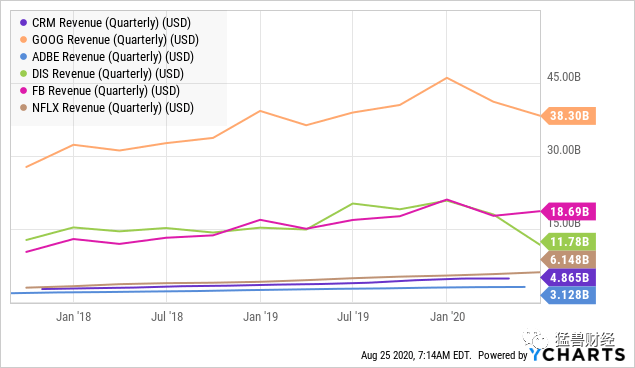Click the 6.148B brown value tag

tap(569, 260)
